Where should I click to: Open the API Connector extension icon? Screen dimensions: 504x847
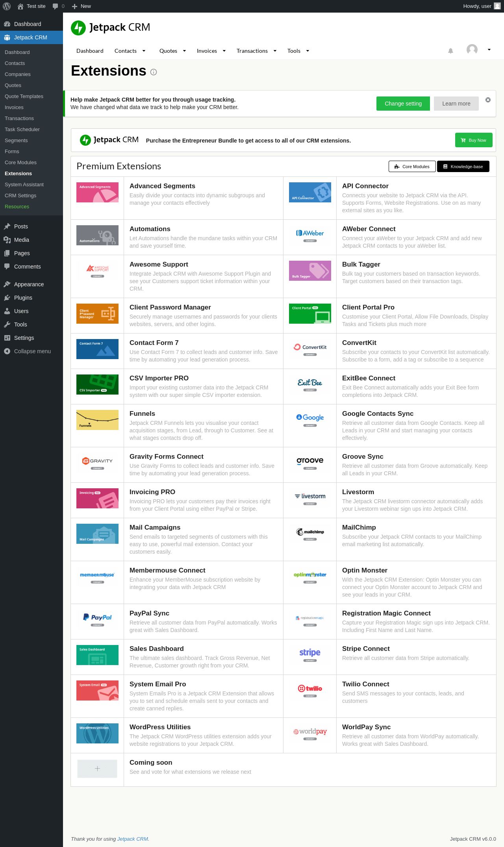310,192
